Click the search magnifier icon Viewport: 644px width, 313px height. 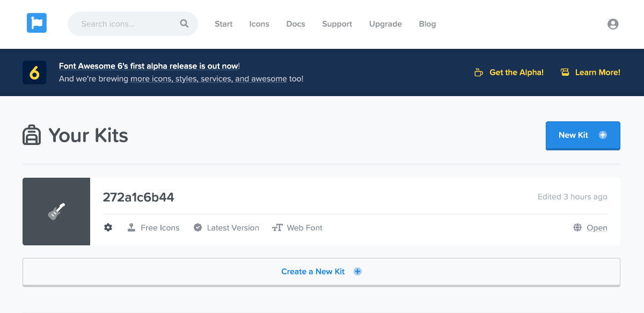click(x=184, y=24)
